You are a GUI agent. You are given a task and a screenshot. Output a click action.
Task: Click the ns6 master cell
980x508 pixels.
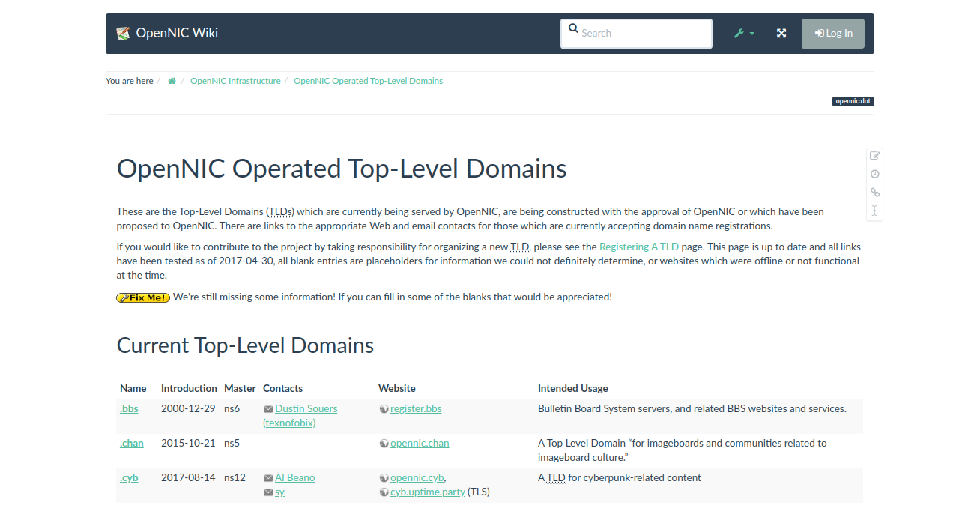(x=232, y=408)
